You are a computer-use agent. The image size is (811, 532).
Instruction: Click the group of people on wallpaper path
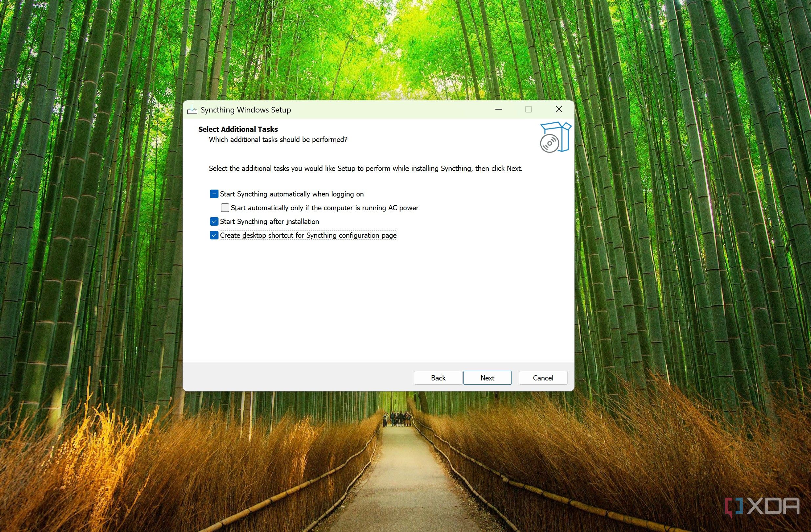coord(397,419)
